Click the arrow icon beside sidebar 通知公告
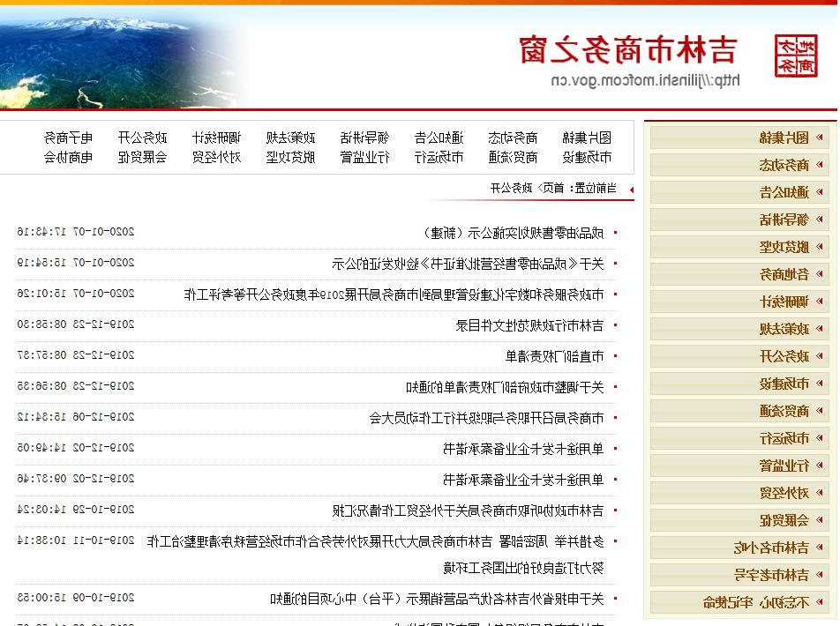Viewport: 840px width, 626px height. click(x=819, y=192)
